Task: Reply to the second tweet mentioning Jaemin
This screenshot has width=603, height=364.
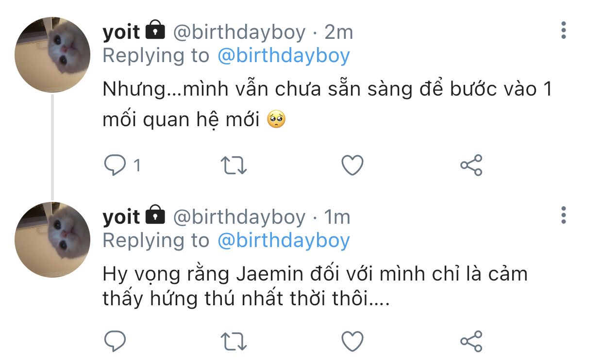Action: [x=115, y=341]
